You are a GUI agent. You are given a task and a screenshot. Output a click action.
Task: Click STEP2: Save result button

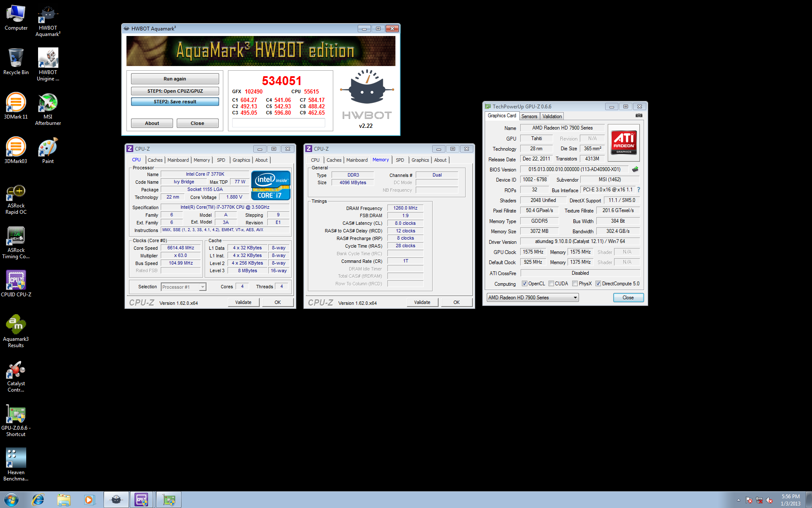click(175, 102)
